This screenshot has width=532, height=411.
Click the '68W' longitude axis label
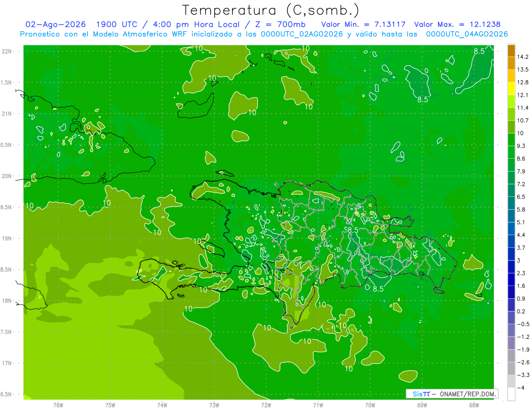tap(474, 405)
